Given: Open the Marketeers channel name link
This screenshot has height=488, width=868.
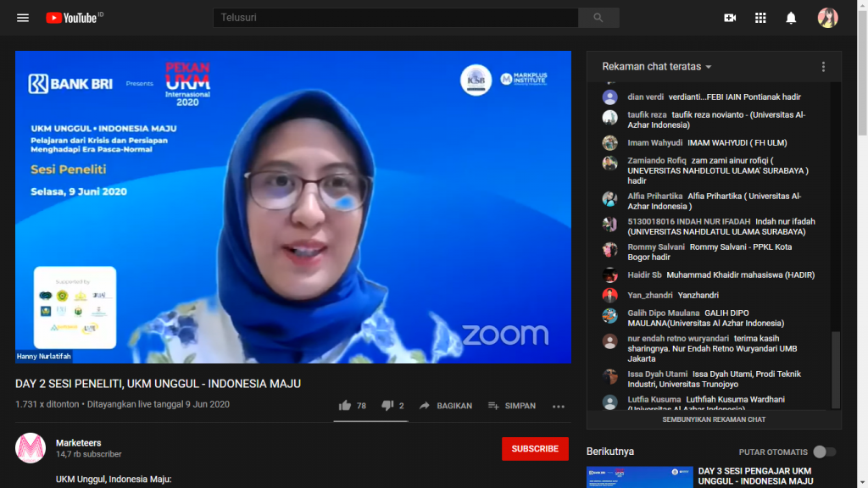Looking at the screenshot, I should point(79,442).
